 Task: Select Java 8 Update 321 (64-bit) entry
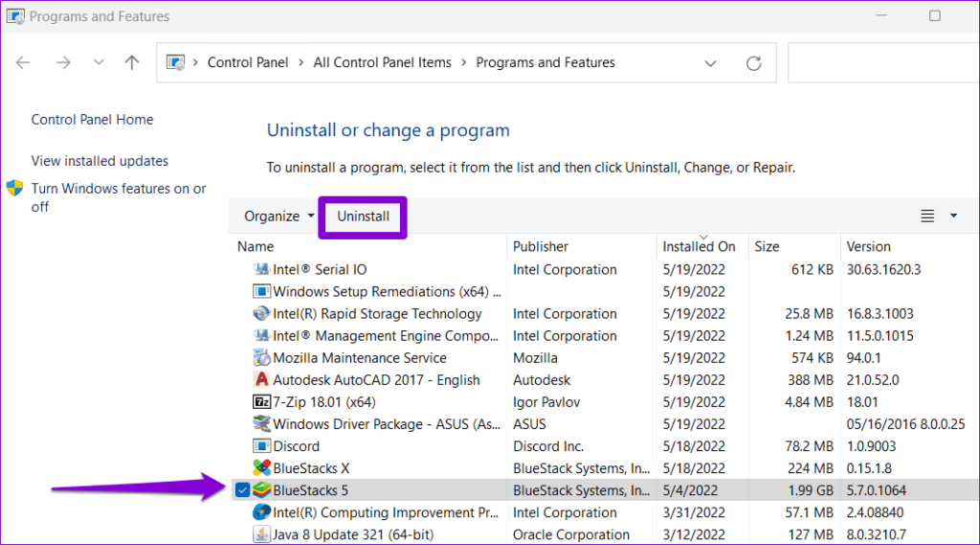353,534
